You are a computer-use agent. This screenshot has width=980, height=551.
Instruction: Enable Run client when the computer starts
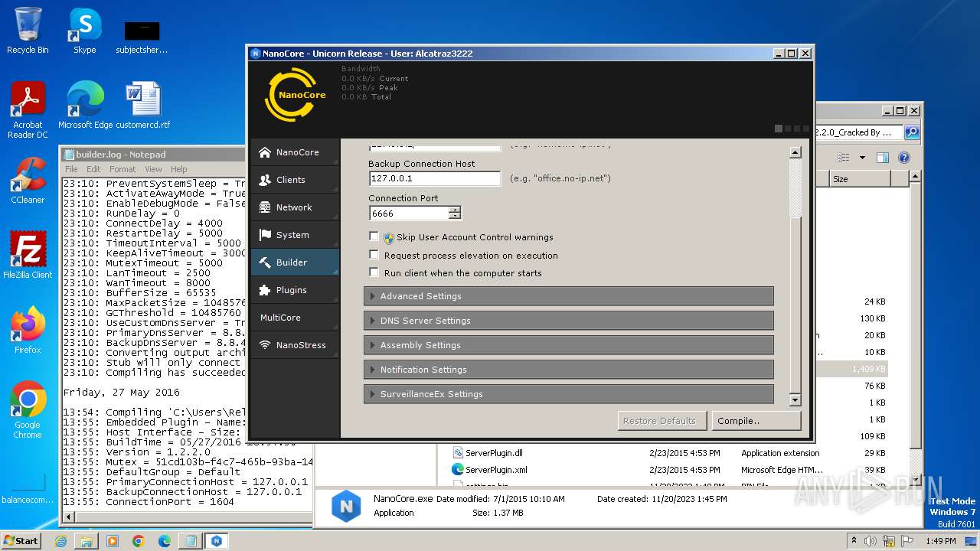tap(374, 272)
